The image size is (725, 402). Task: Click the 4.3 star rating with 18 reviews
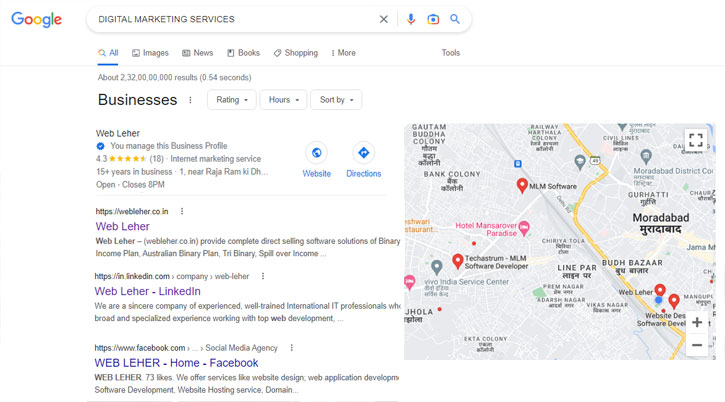click(130, 159)
